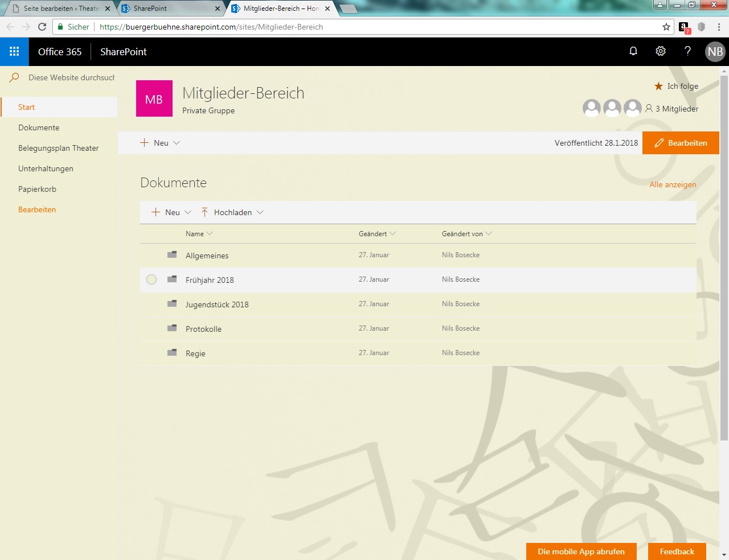729x560 pixels.
Task: Reload the page in the browser
Action: (x=42, y=27)
